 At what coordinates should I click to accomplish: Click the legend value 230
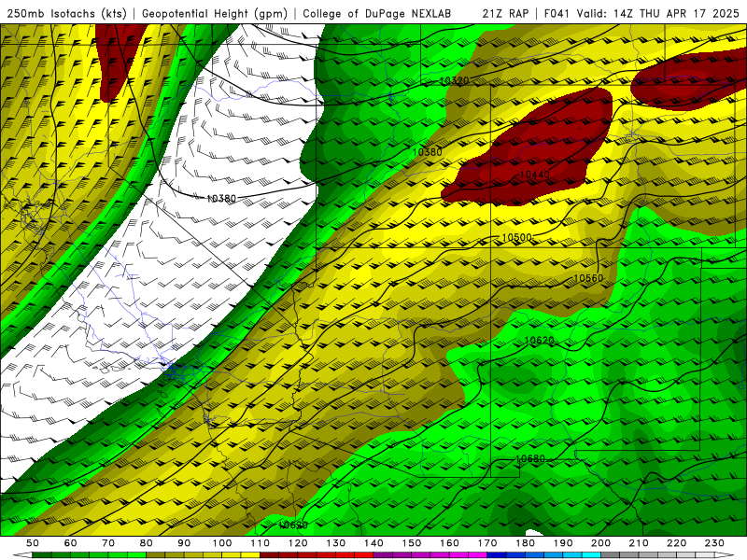coord(714,543)
